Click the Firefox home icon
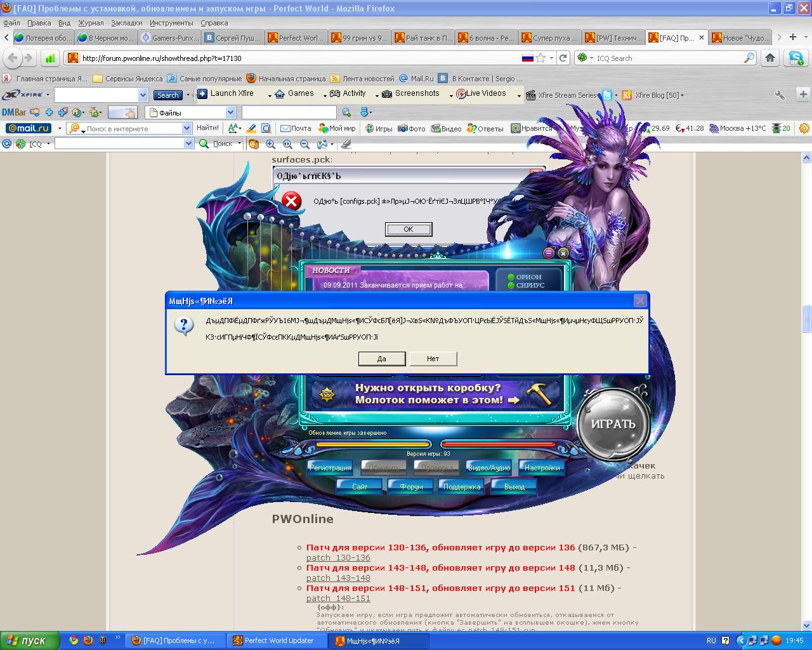Viewport: 812px width, 650px height. [770, 58]
